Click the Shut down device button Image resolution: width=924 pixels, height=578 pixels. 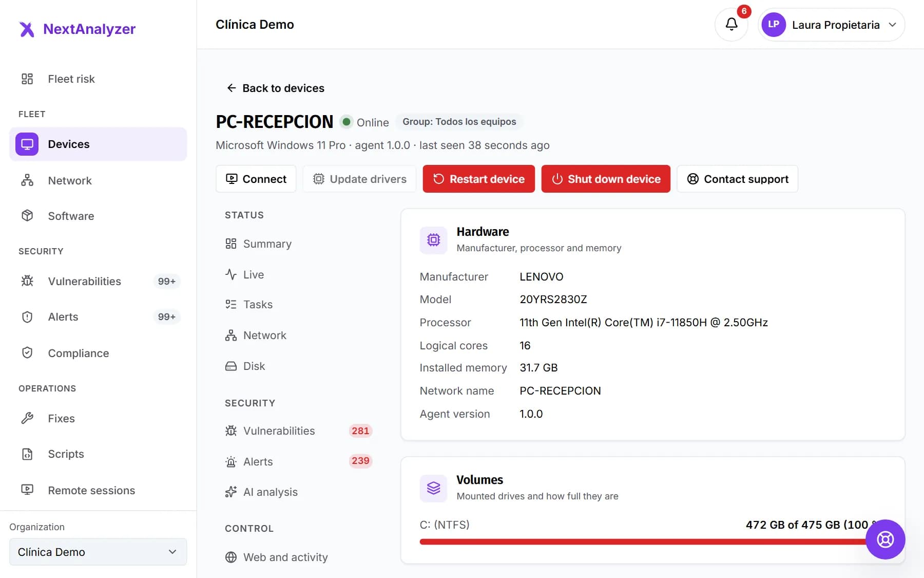click(x=606, y=179)
